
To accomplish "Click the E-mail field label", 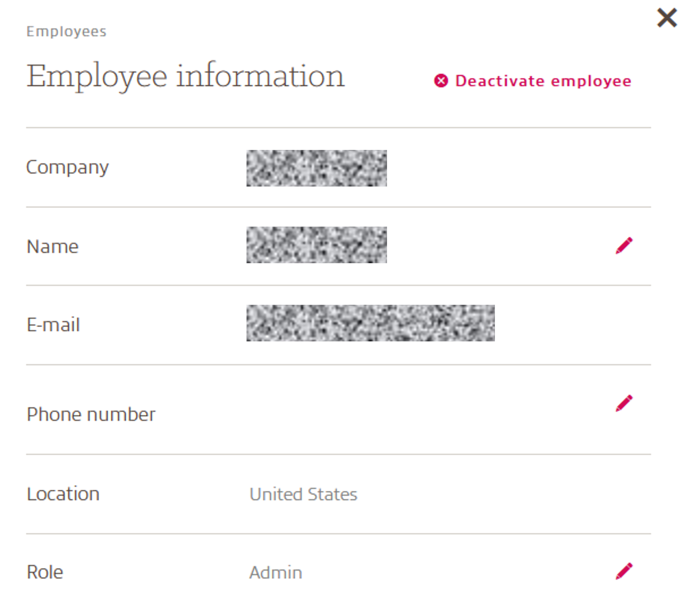I will click(x=53, y=325).
